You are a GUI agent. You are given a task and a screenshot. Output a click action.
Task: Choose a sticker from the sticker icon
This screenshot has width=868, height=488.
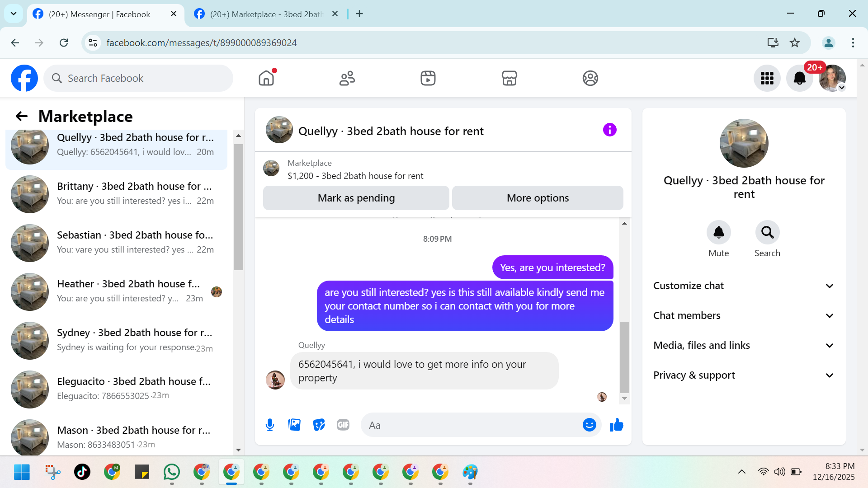pos(319,425)
